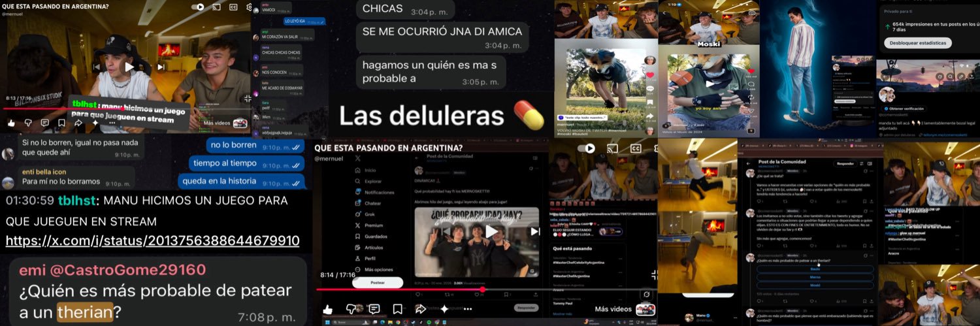Click ¿Qué probabilidad hay? post image
This screenshot has height=326, width=980.
point(477,242)
